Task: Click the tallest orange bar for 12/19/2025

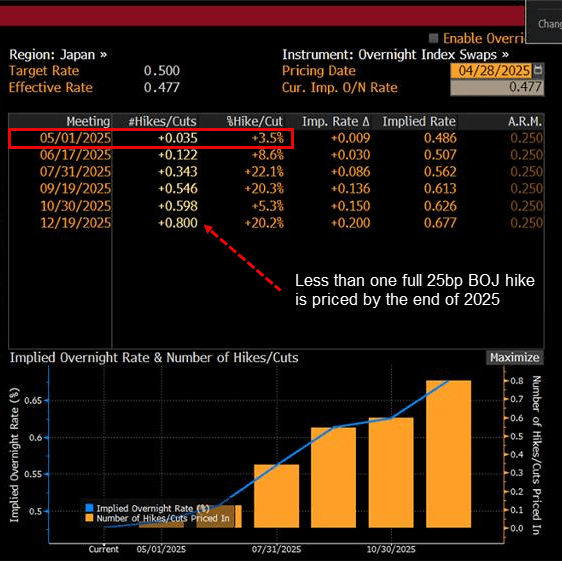Action: click(448, 454)
